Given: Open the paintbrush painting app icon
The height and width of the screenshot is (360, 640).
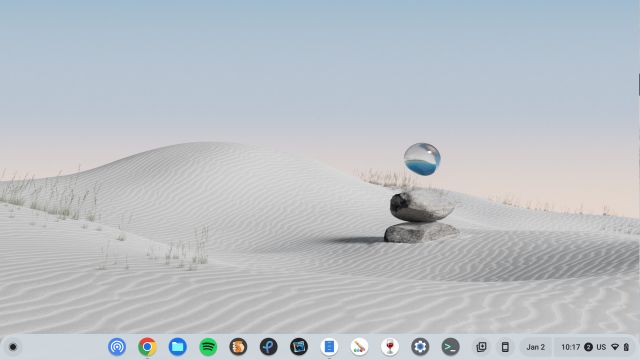Looking at the screenshot, I should tap(360, 347).
